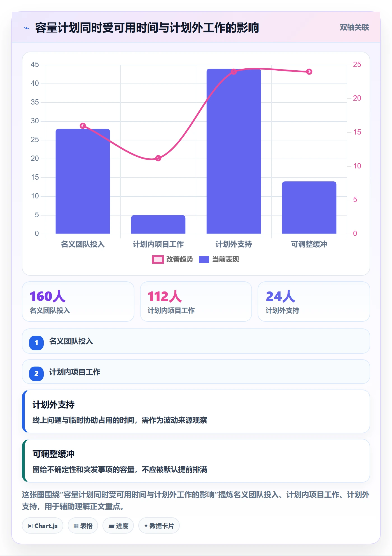This screenshot has width=392, height=556.
Task: Select list row 名义团队投入 numbered 1
Action: coord(196,341)
